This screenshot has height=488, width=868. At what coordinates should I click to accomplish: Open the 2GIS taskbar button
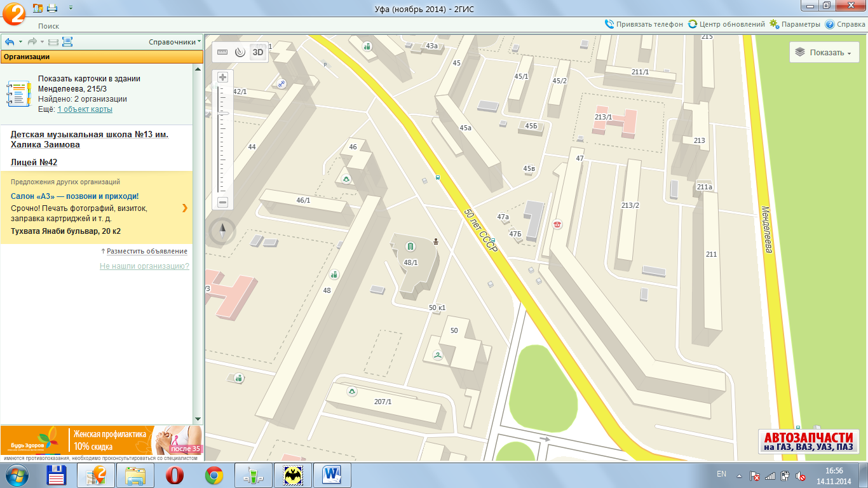pyautogui.click(x=95, y=475)
